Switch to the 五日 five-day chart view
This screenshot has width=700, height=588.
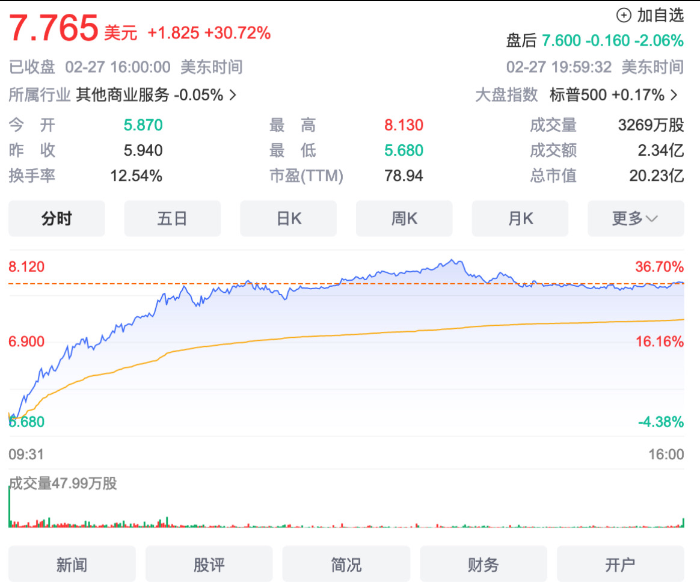point(173,218)
